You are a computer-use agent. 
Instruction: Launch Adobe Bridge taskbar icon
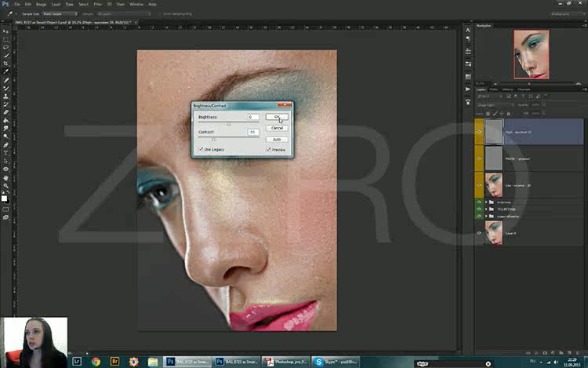114,362
